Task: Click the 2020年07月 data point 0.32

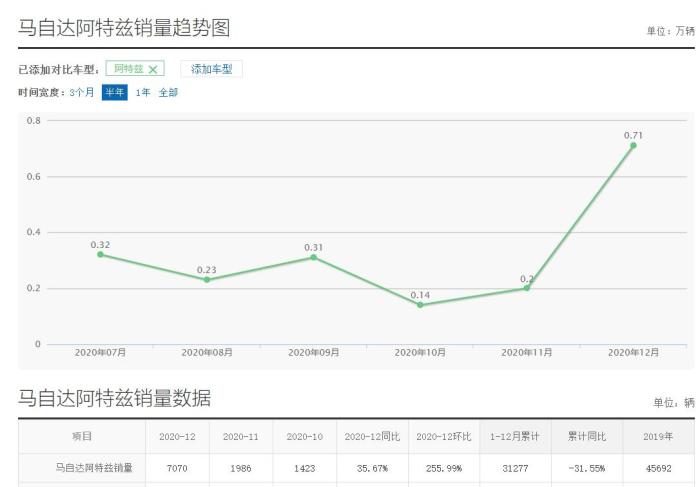Action: pyautogui.click(x=100, y=254)
